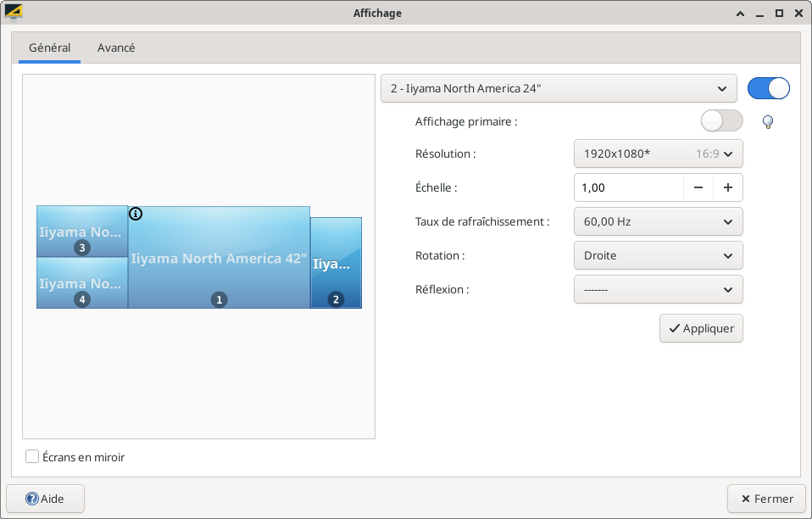
Task: Click the plus button to increase scale
Action: [728, 187]
